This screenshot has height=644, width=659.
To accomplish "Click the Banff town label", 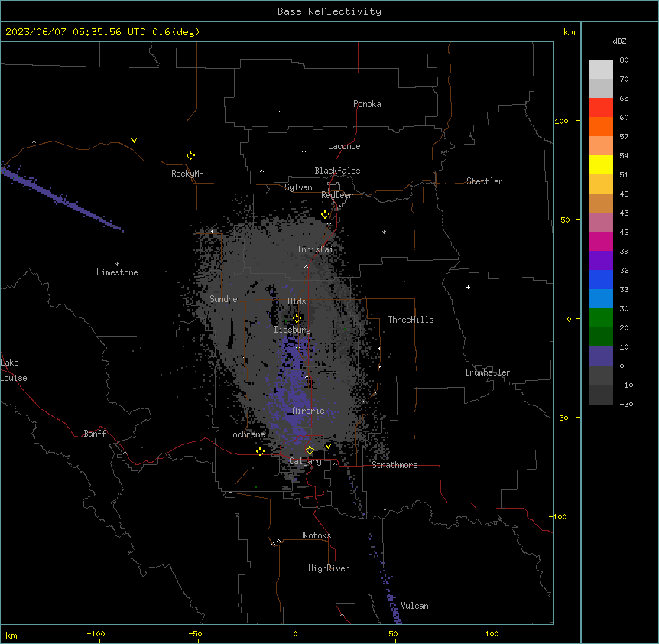I will click(x=95, y=434).
